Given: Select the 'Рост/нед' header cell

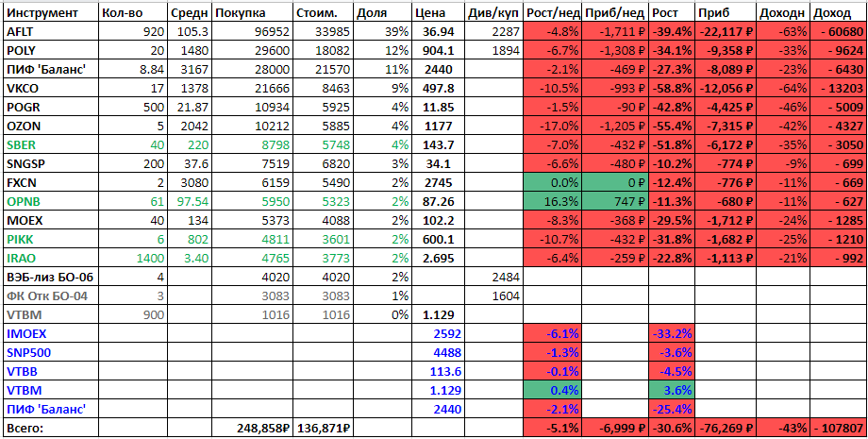Looking at the screenshot, I should [552, 13].
